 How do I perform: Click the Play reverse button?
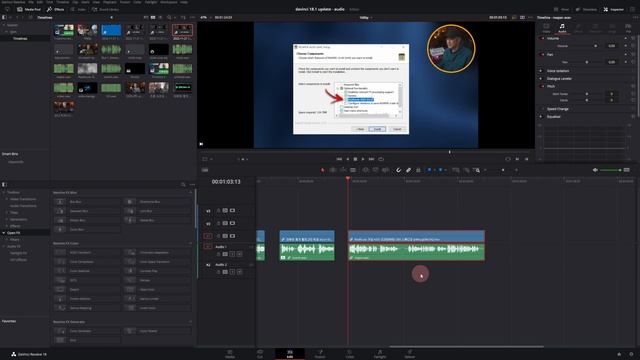[348, 159]
